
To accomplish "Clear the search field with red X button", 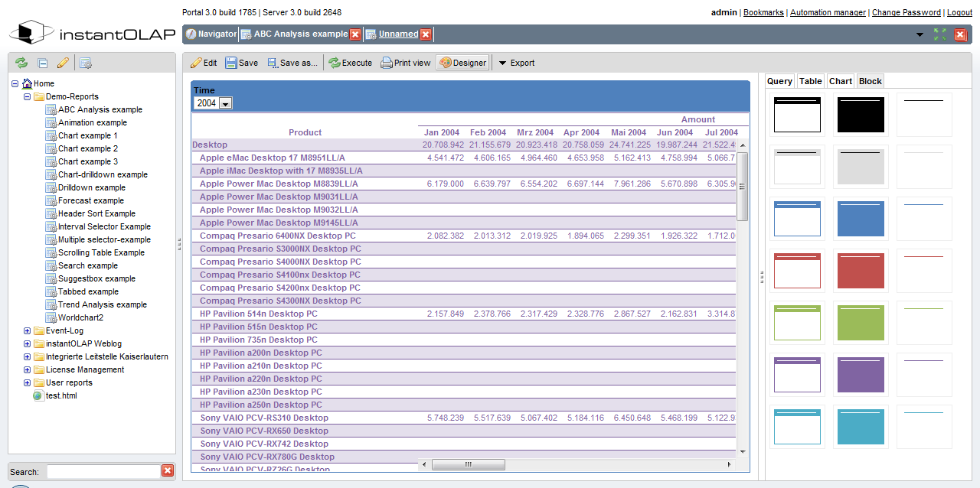I will [168, 471].
